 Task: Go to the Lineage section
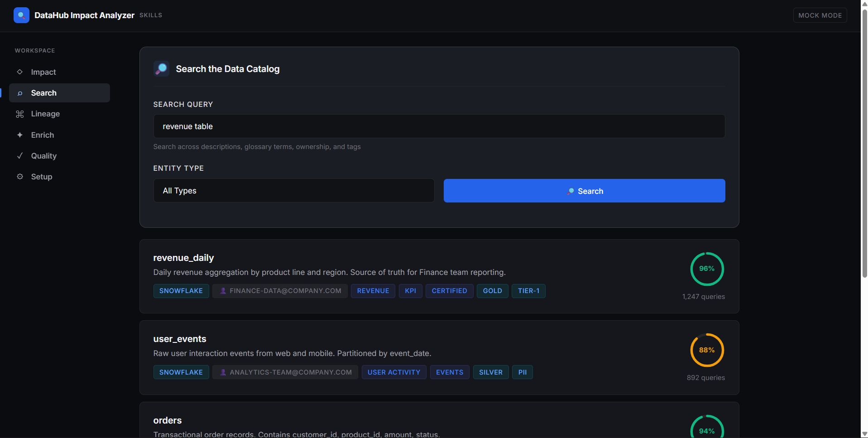coord(59,114)
